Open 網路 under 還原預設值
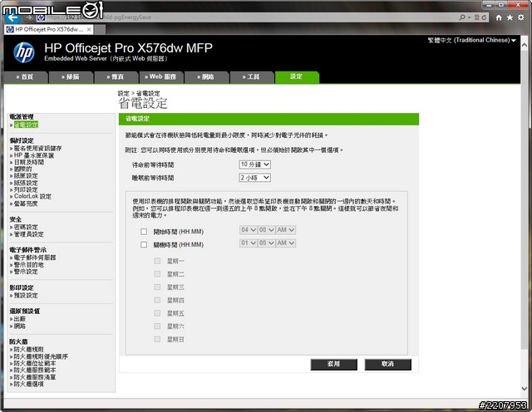This screenshot has height=412, width=532. [x=20, y=326]
